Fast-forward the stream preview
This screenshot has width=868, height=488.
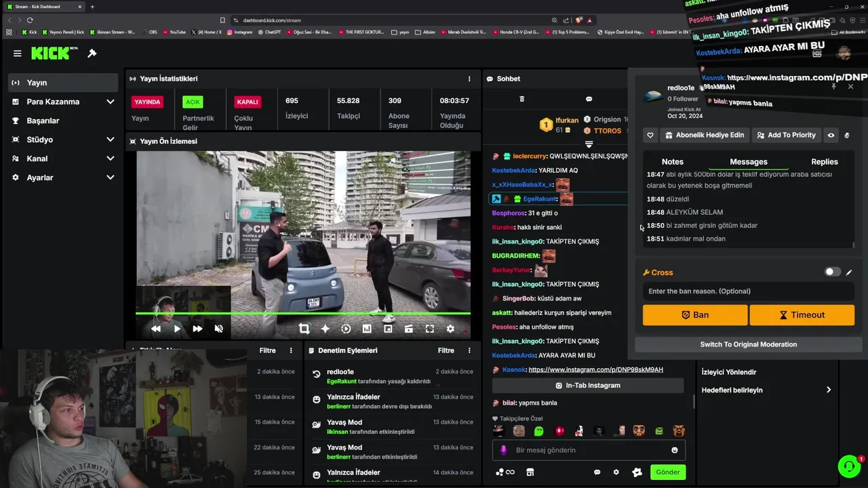(197, 329)
